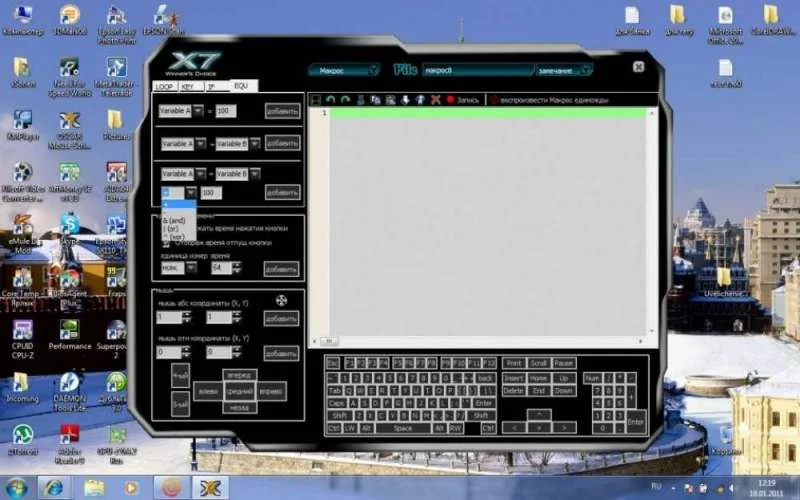Open Skype icon on the desktop
This screenshot has height=500, width=800.
pos(69,230)
